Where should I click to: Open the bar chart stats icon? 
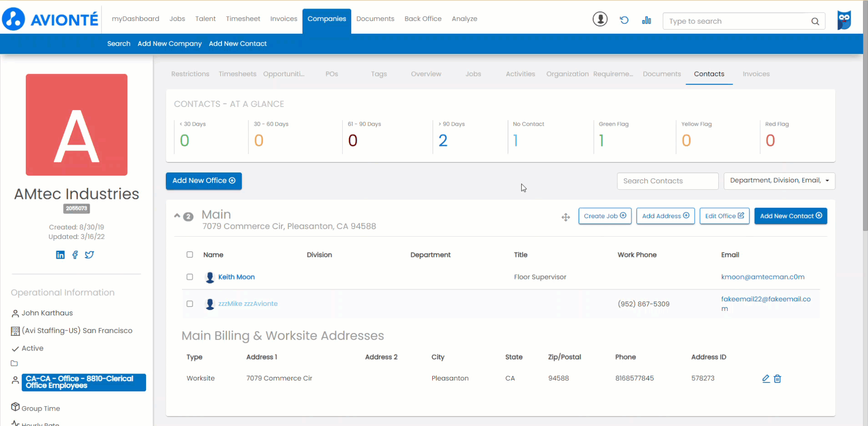(x=646, y=20)
